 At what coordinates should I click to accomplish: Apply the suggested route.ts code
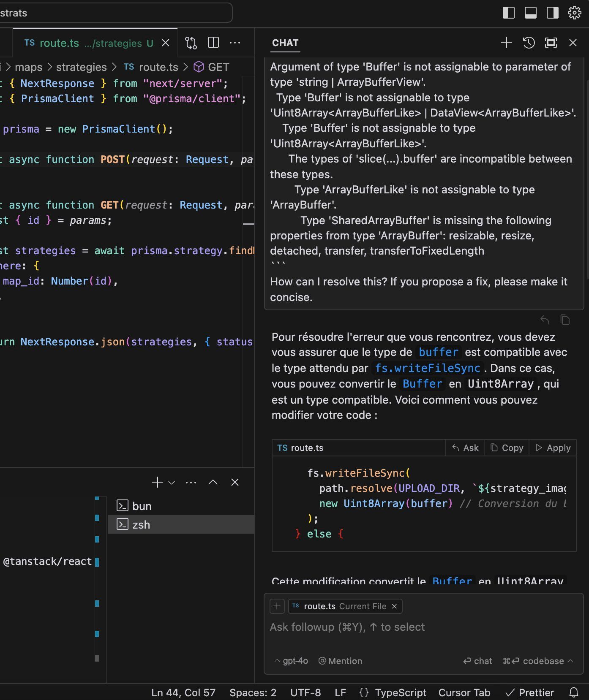[553, 448]
